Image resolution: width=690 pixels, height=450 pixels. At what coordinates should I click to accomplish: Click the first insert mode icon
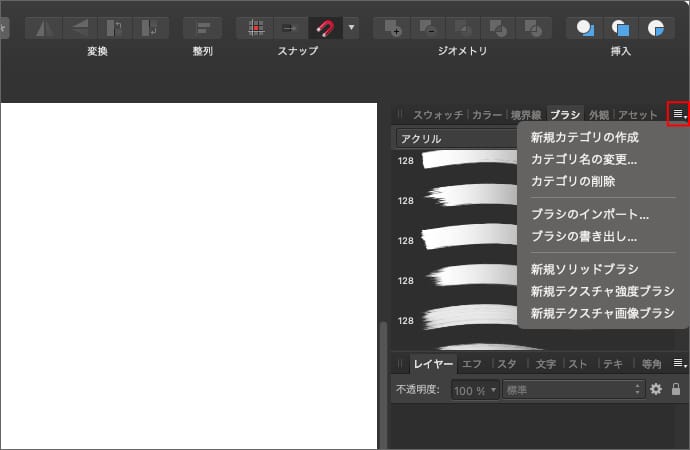point(586,28)
